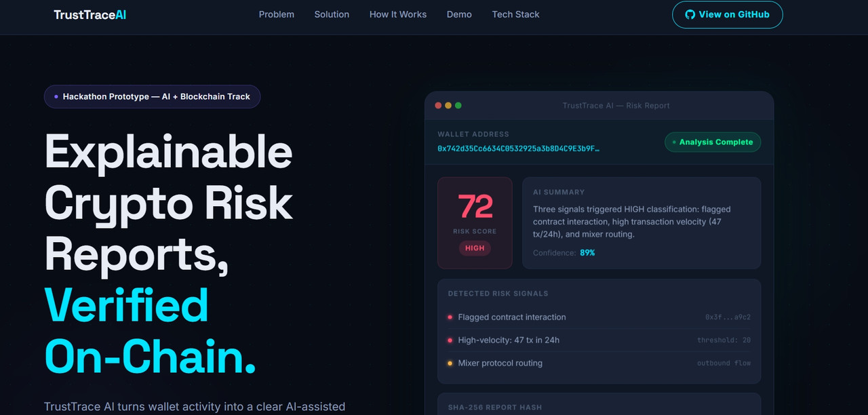Select the wallet address 0x742d35Cc…
868x415 pixels.
point(519,149)
